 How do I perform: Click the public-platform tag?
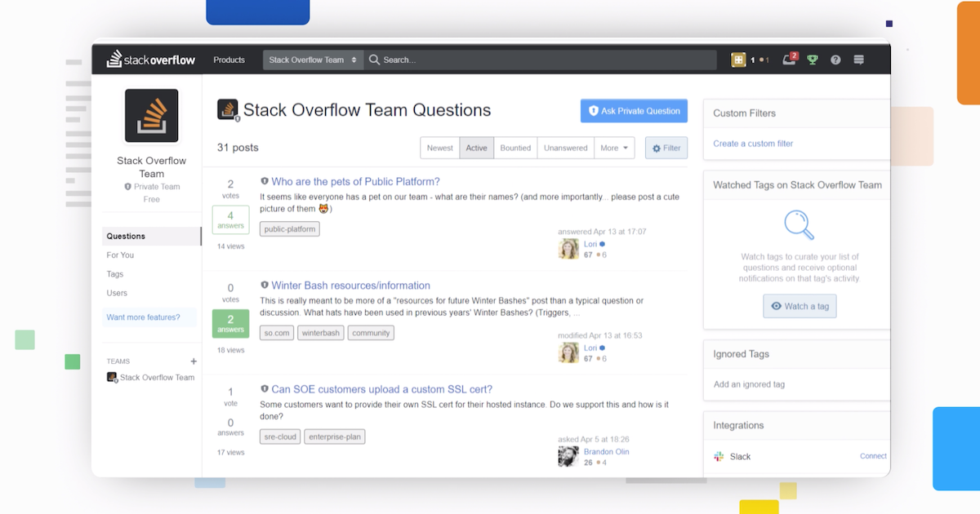tap(290, 229)
